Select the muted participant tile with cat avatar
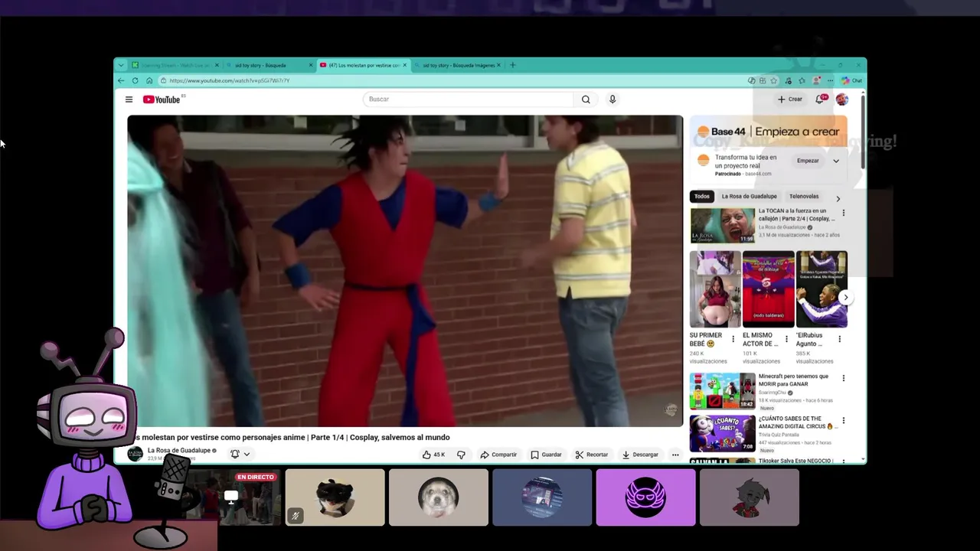Screen dimensions: 980x551 tap(335, 497)
